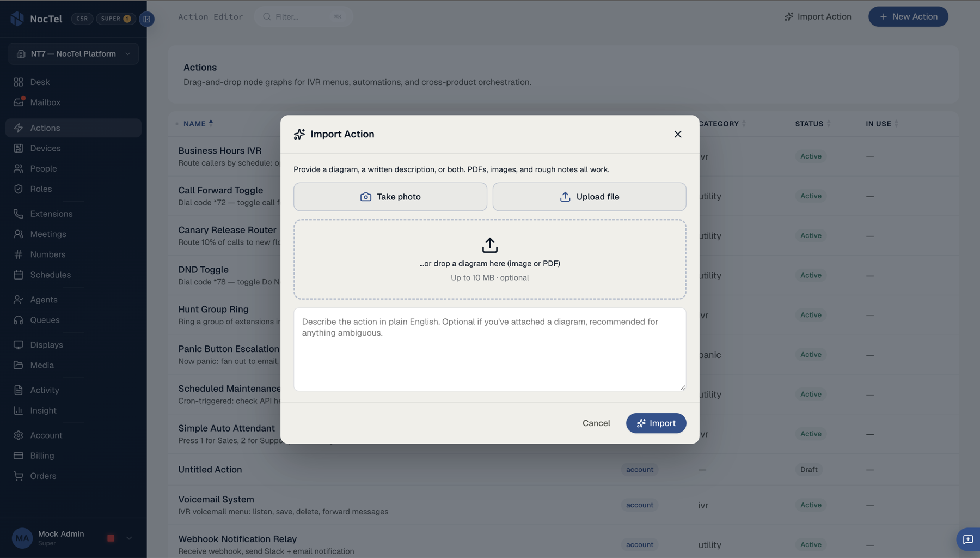980x558 pixels.
Task: Click the Active status for Voicemail System
Action: 811,505
